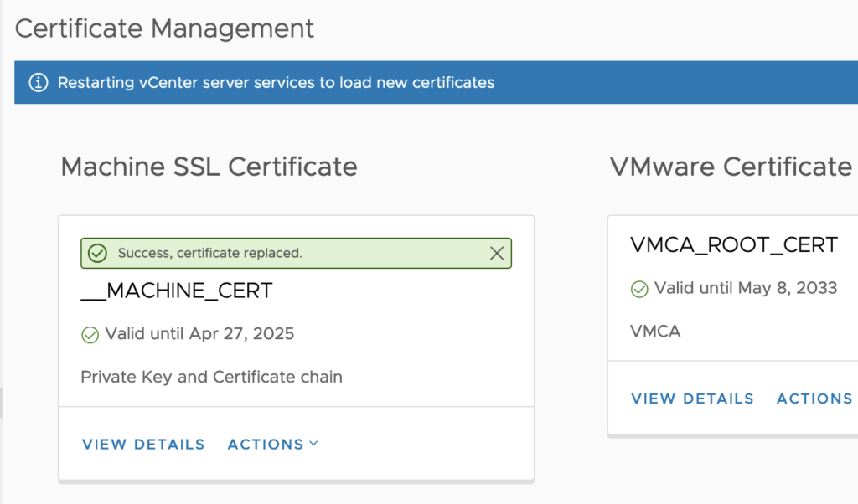Click the green success checkmark in the alert
Image resolution: width=858 pixels, height=504 pixels.
pos(98,253)
